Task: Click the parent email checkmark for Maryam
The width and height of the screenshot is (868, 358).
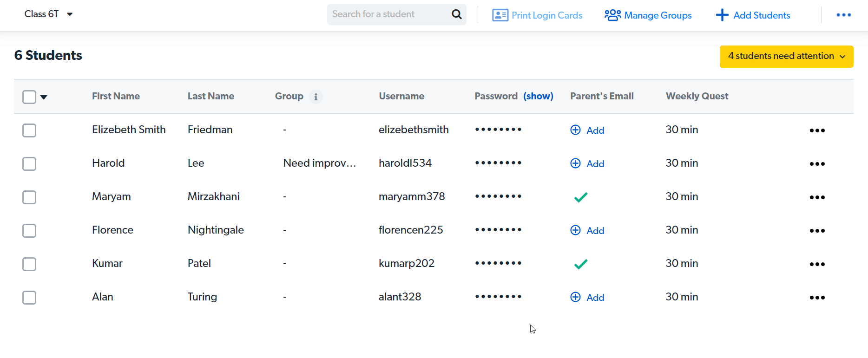Action: pyautogui.click(x=580, y=197)
